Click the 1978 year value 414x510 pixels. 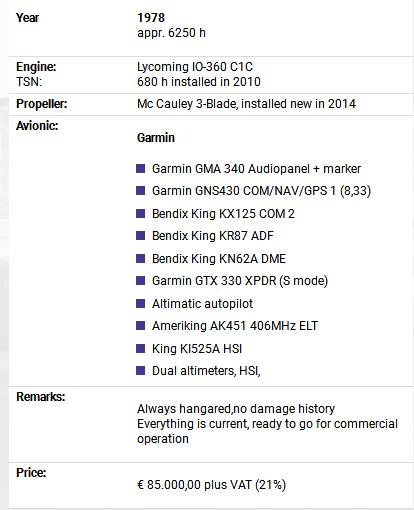151,18
